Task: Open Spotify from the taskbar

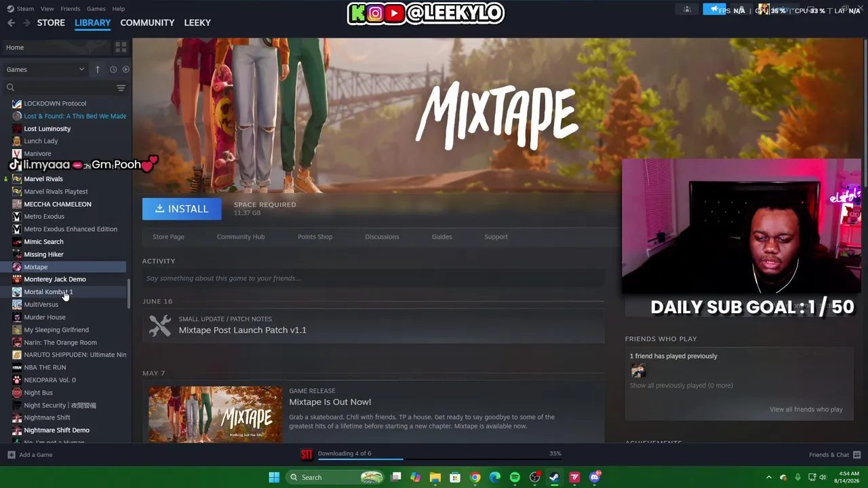Action: tap(515, 477)
